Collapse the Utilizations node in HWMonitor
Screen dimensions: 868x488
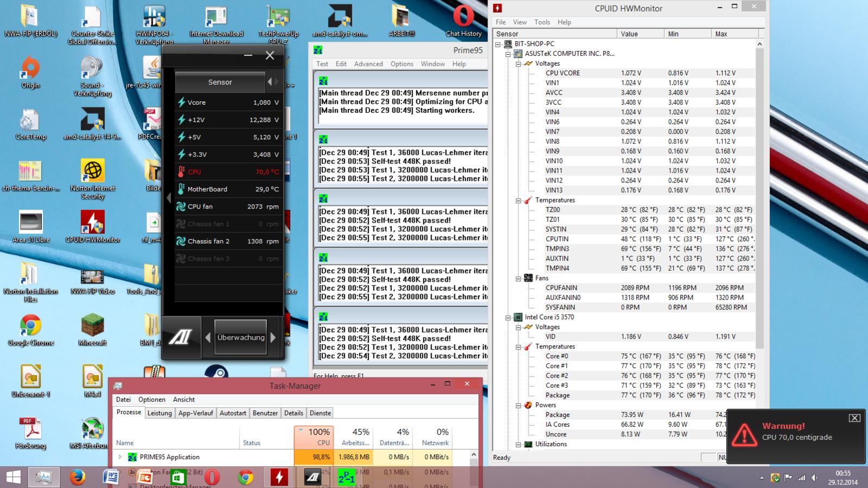[518, 445]
